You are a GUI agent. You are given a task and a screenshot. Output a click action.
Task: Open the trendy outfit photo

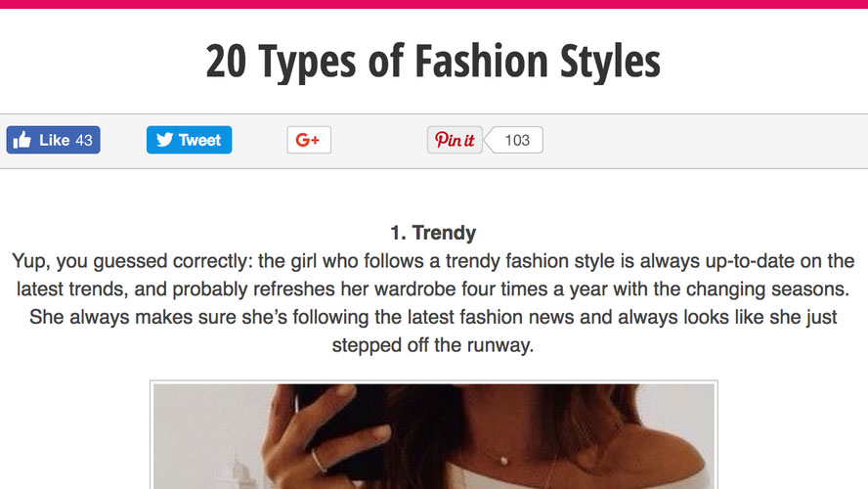tap(433, 435)
